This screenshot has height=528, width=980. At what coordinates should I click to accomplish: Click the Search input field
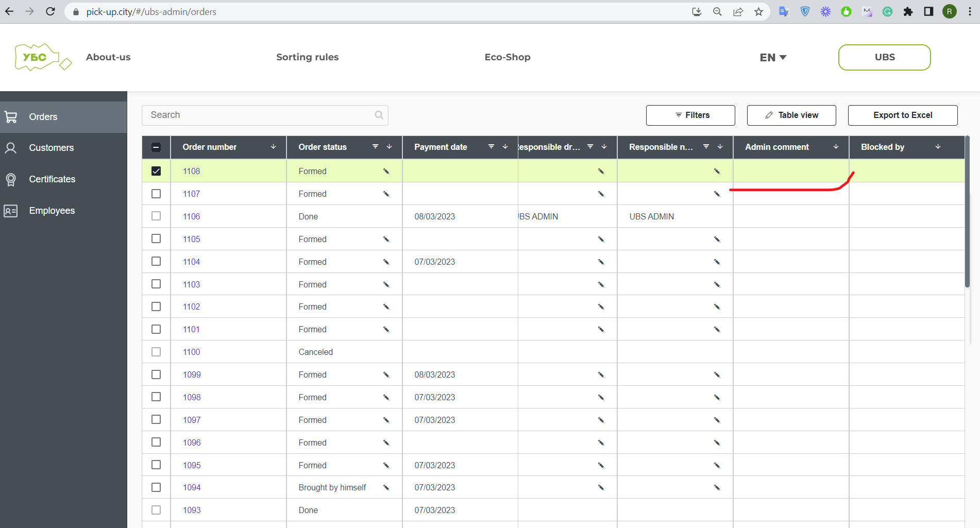click(265, 115)
